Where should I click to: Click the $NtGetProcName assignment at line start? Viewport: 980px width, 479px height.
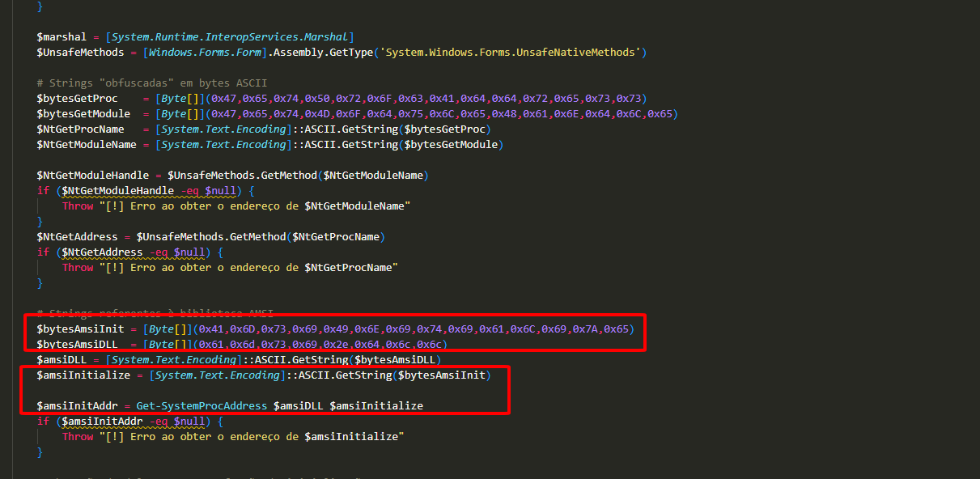[x=80, y=129]
